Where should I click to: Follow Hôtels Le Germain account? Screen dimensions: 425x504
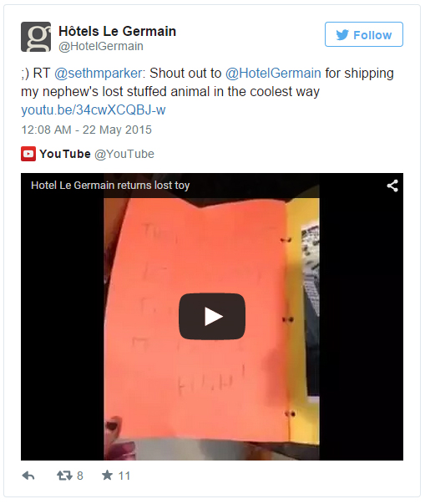(x=364, y=34)
